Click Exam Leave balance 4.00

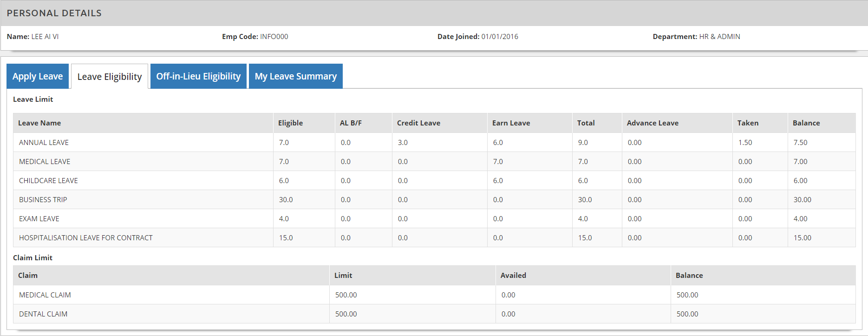coord(801,219)
